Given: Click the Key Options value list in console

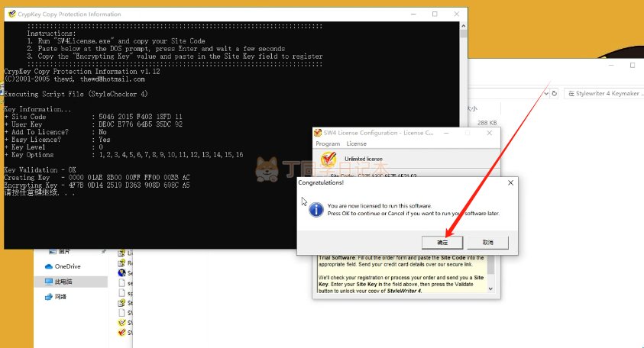Looking at the screenshot, I should [171, 155].
